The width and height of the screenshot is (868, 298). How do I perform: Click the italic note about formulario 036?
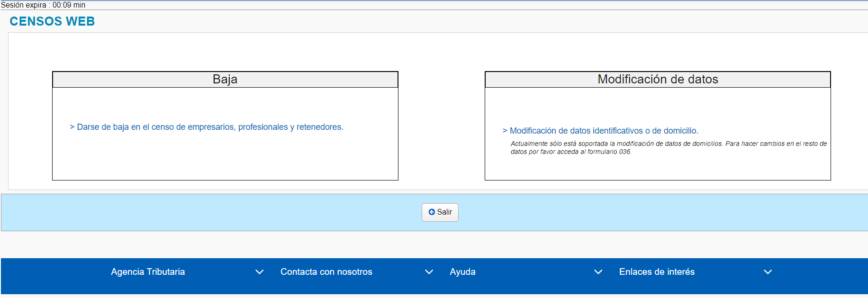(668, 147)
